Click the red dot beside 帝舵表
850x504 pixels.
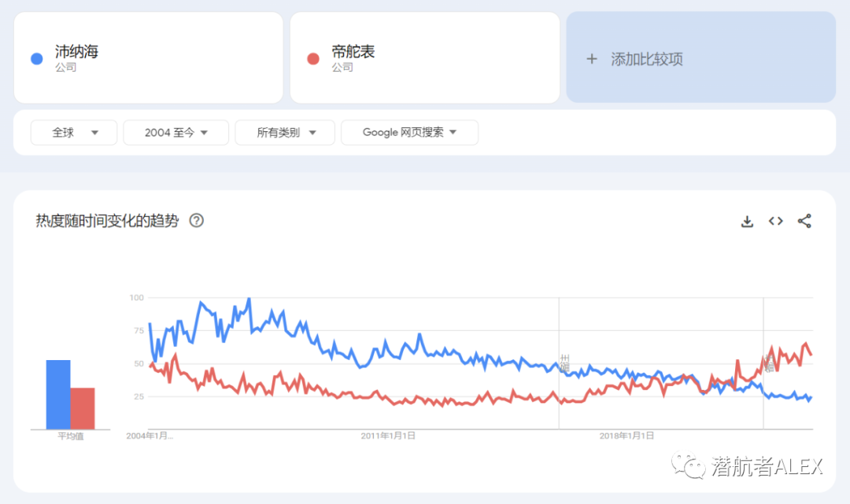[x=312, y=59]
